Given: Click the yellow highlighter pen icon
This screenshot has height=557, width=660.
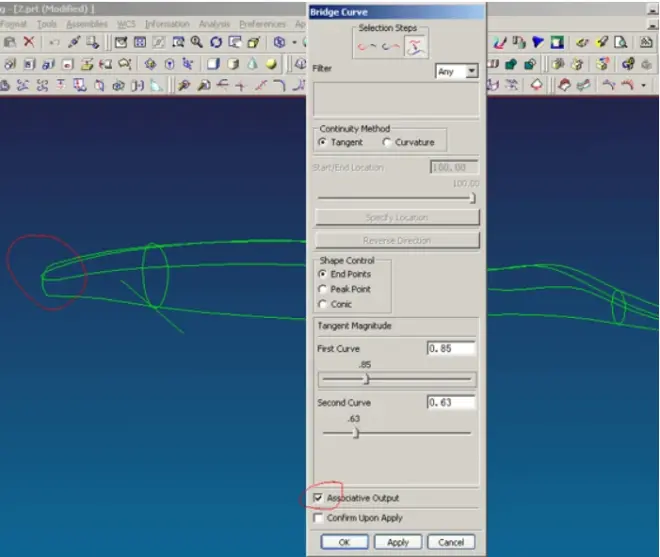Looking at the screenshot, I should point(602,42).
